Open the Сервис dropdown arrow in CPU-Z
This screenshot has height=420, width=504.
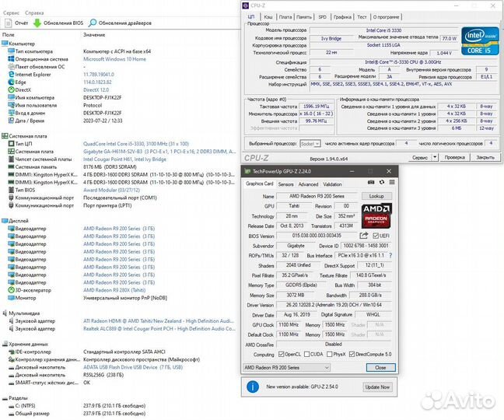[436, 157]
